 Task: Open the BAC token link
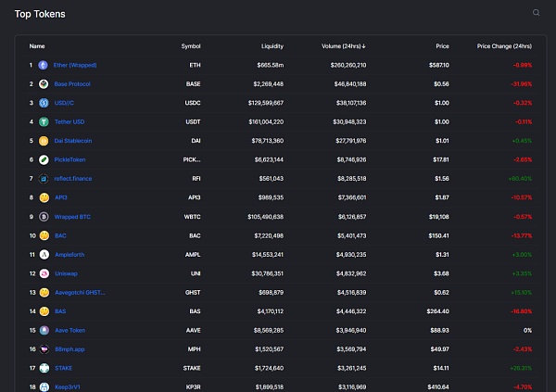[x=60, y=235]
